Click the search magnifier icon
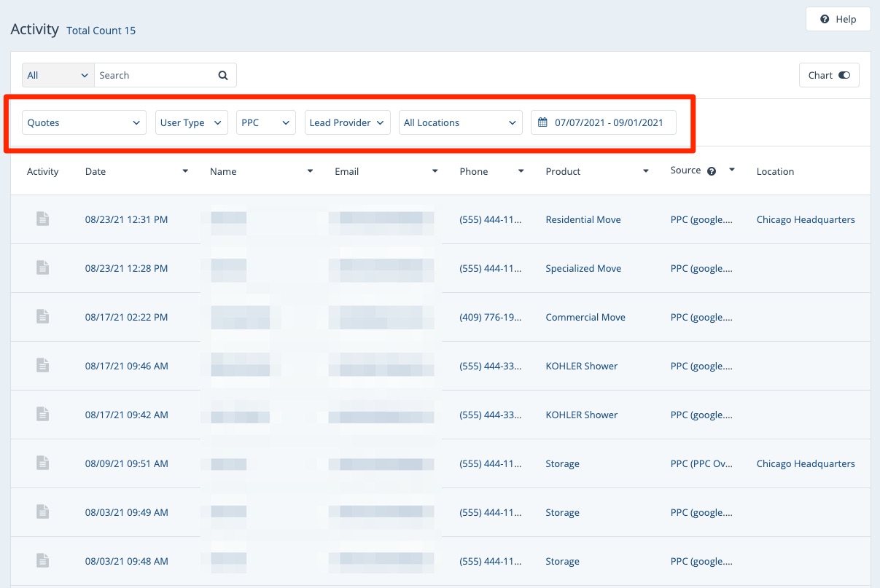 pos(223,75)
